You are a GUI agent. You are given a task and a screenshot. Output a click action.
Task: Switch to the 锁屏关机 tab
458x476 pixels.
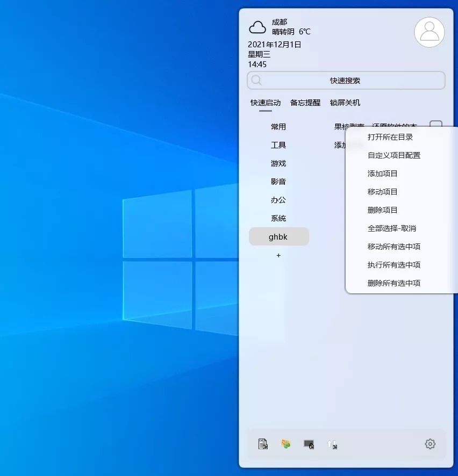(345, 103)
